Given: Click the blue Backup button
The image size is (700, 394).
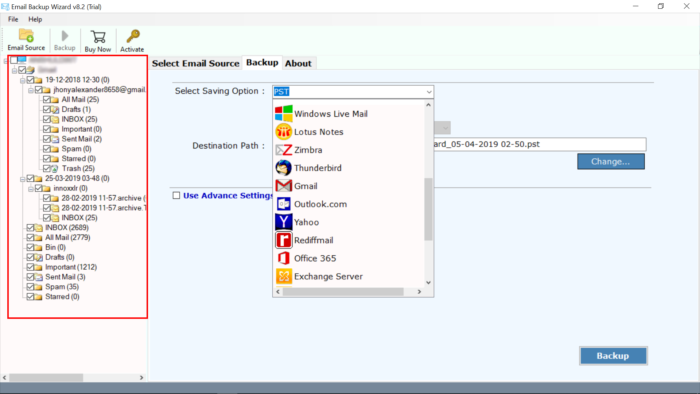Looking at the screenshot, I should tap(613, 356).
